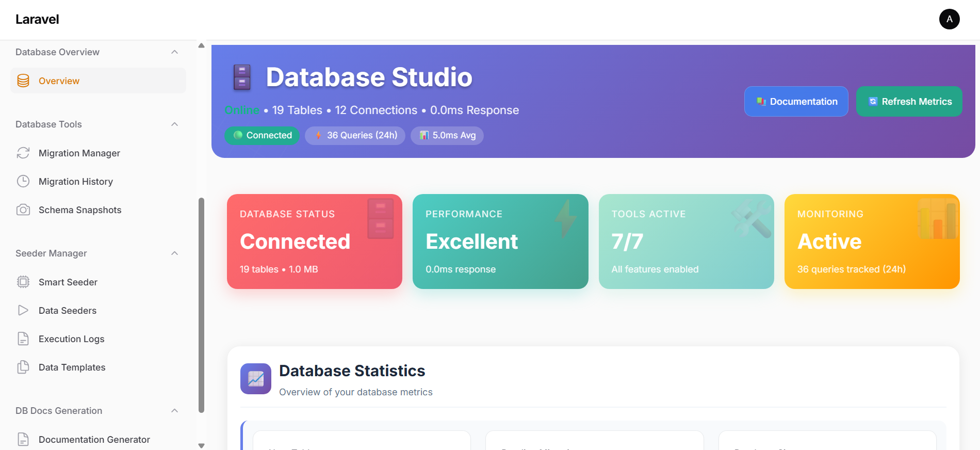Click the 5.0ms Avg badge
This screenshot has width=980, height=450.
click(x=447, y=135)
